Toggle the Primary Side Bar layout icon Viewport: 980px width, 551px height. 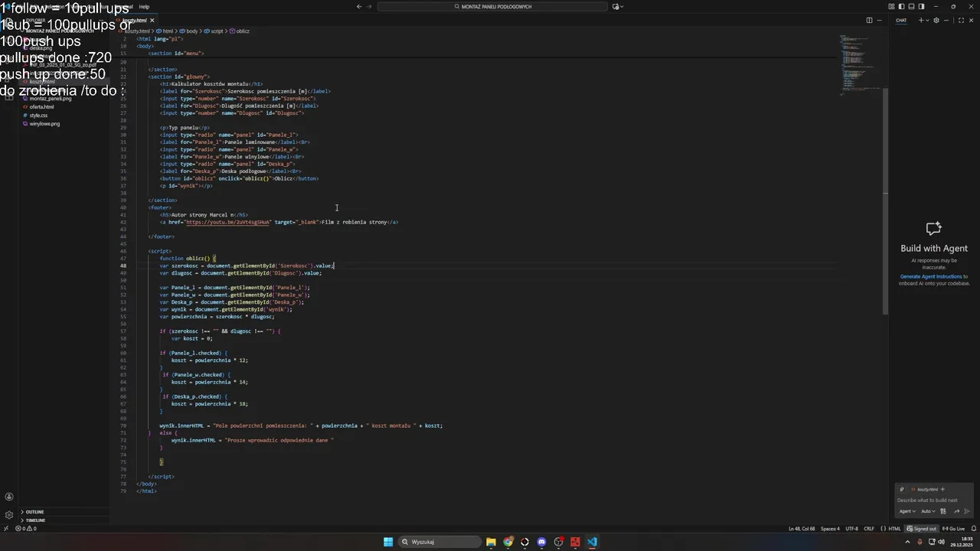901,6
